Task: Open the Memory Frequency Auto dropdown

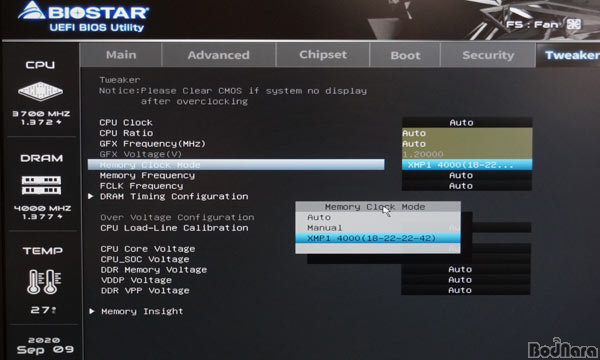Action: click(467, 175)
